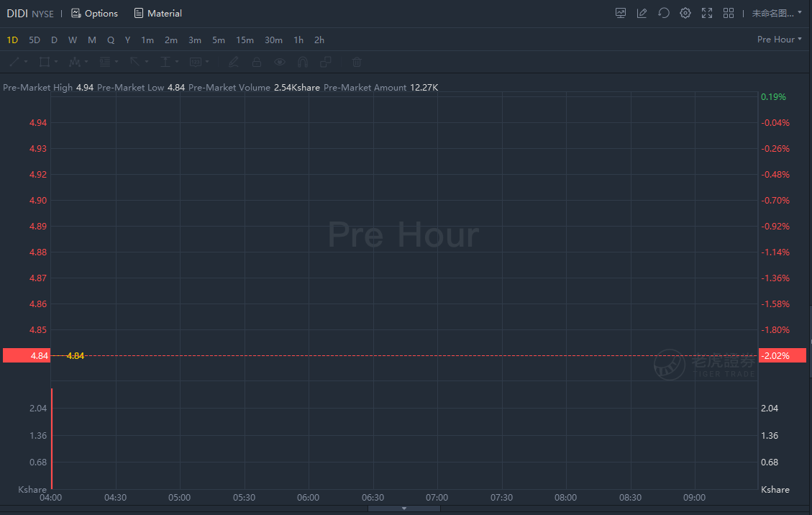Switch to the quarterly Q timeframe
Viewport: 812px width, 515px height.
(110, 40)
